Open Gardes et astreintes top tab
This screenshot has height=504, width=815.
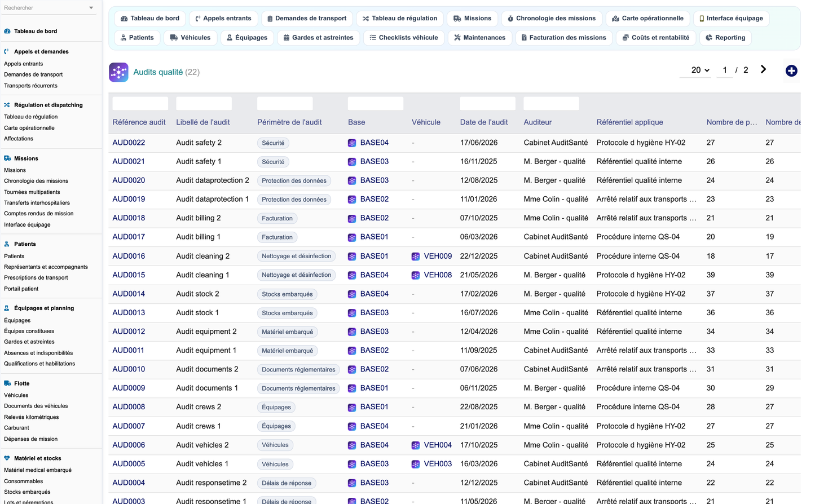[319, 38]
